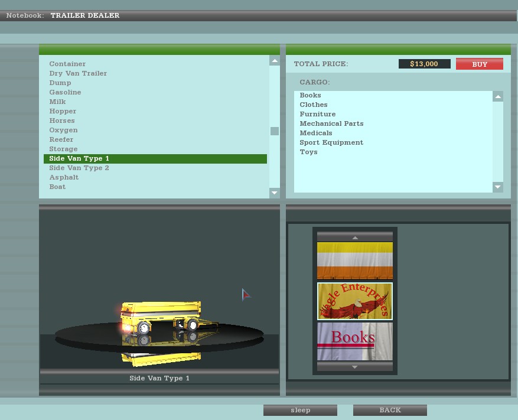Select Reefer trailer type

click(x=61, y=139)
